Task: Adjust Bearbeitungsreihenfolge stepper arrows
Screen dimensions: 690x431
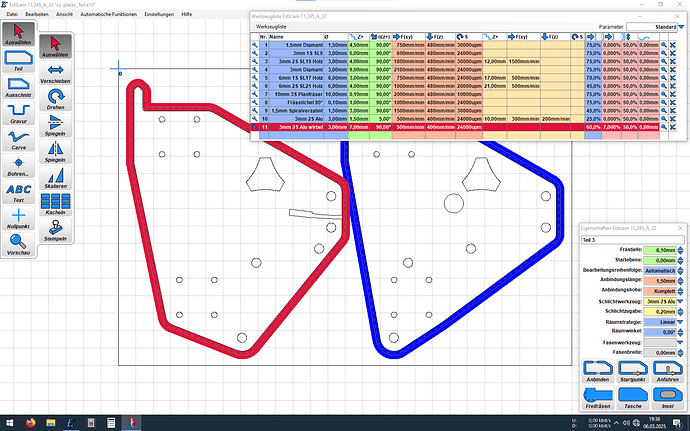Action: (x=680, y=271)
